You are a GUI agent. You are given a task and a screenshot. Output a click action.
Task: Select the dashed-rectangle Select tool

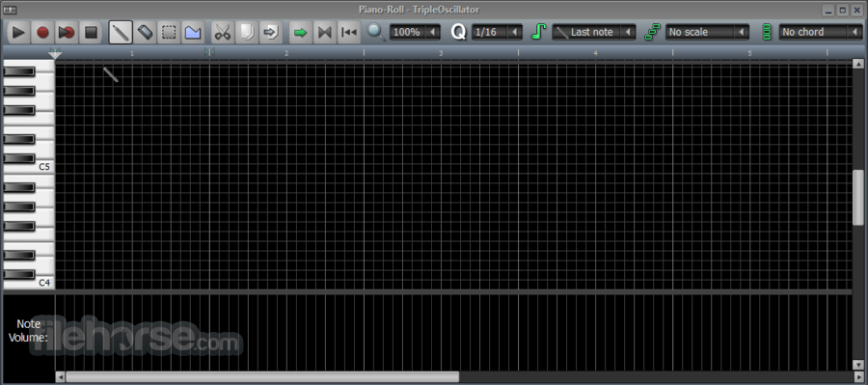[168, 33]
